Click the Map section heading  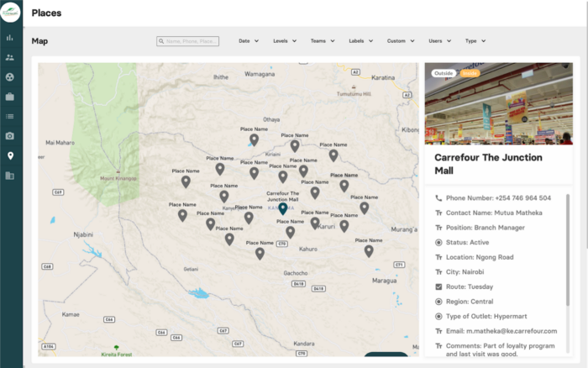(x=39, y=41)
